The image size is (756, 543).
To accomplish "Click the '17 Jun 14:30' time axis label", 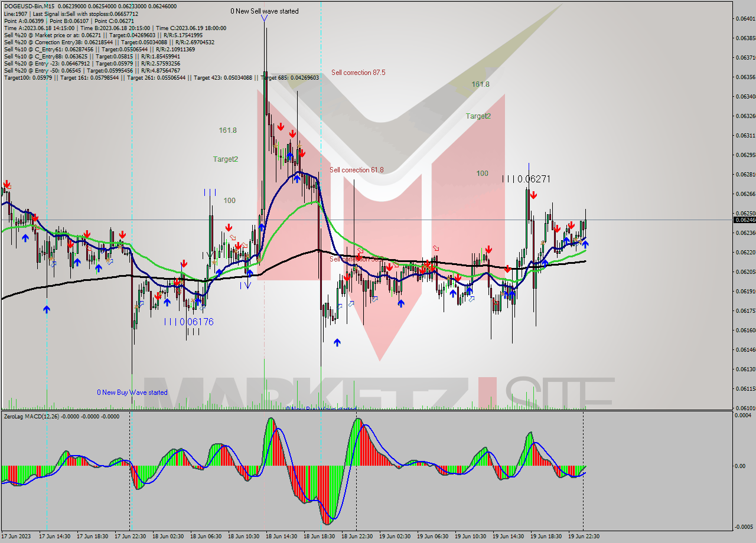I will click(x=55, y=537).
